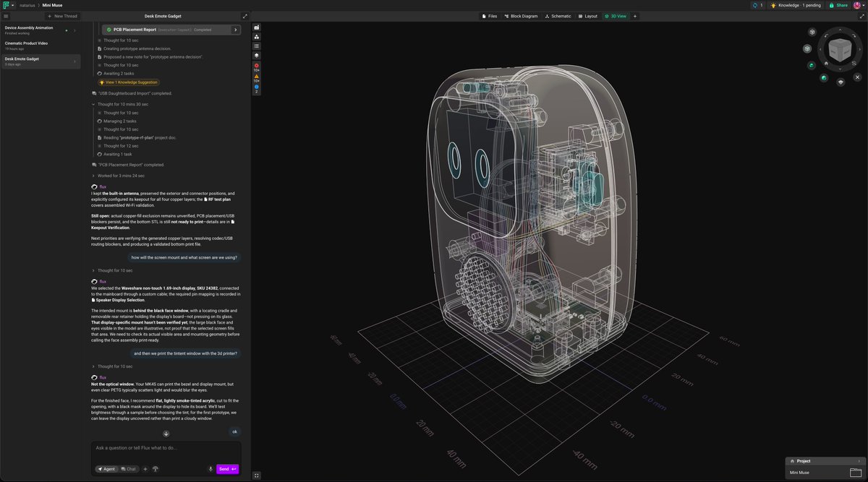
Task: Switch to the Schematic tab
Action: click(559, 16)
